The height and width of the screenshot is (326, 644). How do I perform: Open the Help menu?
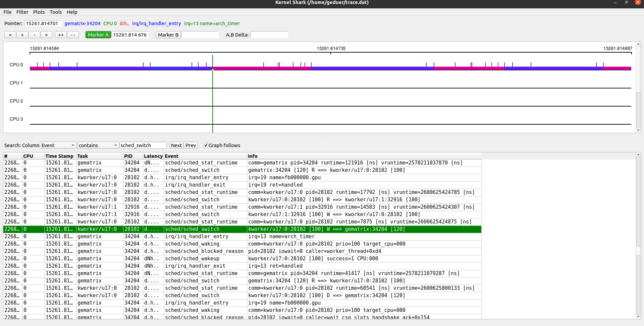click(72, 12)
